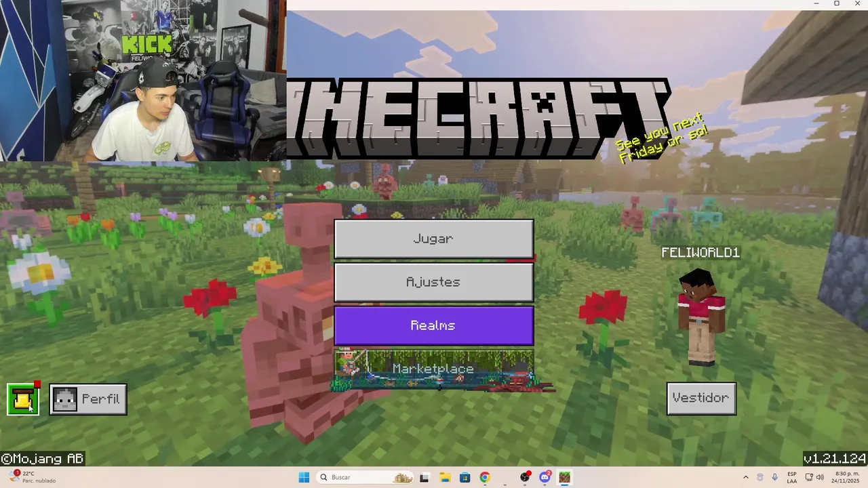This screenshot has width=868, height=488.
Task: Open File Explorer from the taskbar
Action: coord(445,477)
